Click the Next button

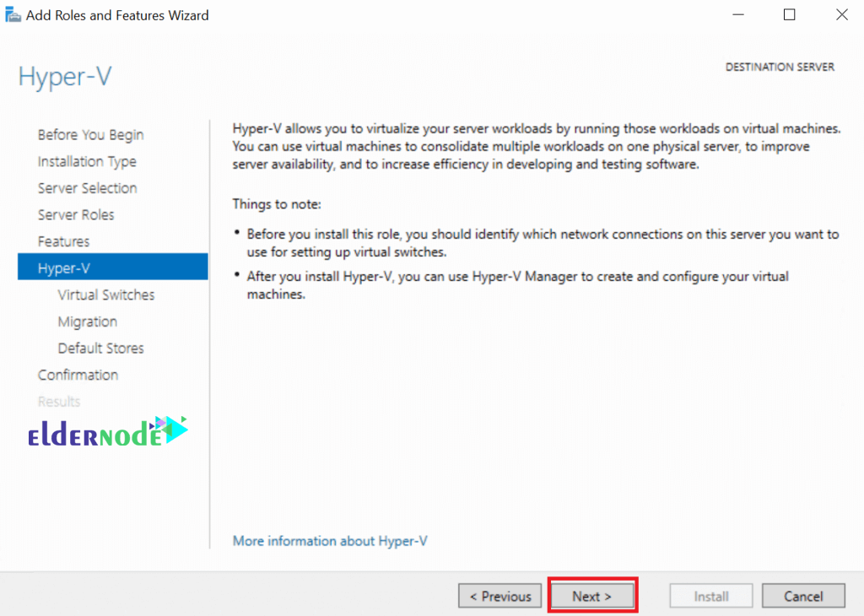coord(592,596)
